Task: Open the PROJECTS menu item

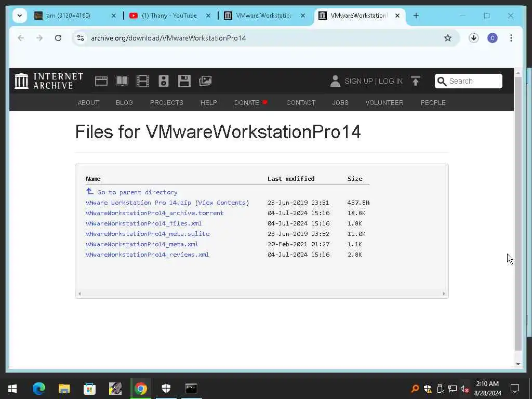Action: 167,102
